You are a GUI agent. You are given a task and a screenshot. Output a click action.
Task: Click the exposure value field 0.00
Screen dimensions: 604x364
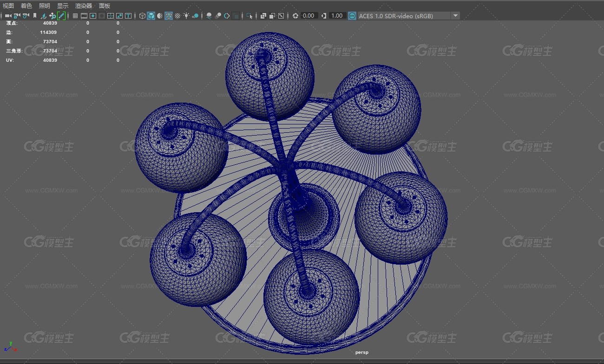pyautogui.click(x=309, y=16)
